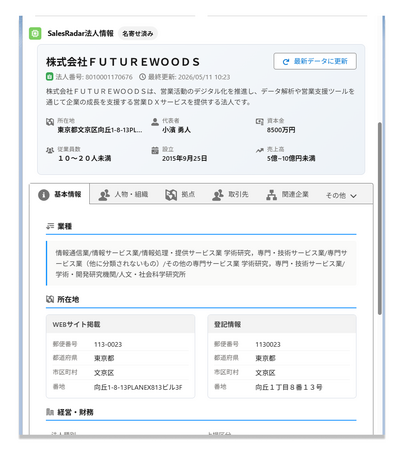Click the 業種 section header icon
This screenshot has width=404, height=450.
(x=50, y=226)
